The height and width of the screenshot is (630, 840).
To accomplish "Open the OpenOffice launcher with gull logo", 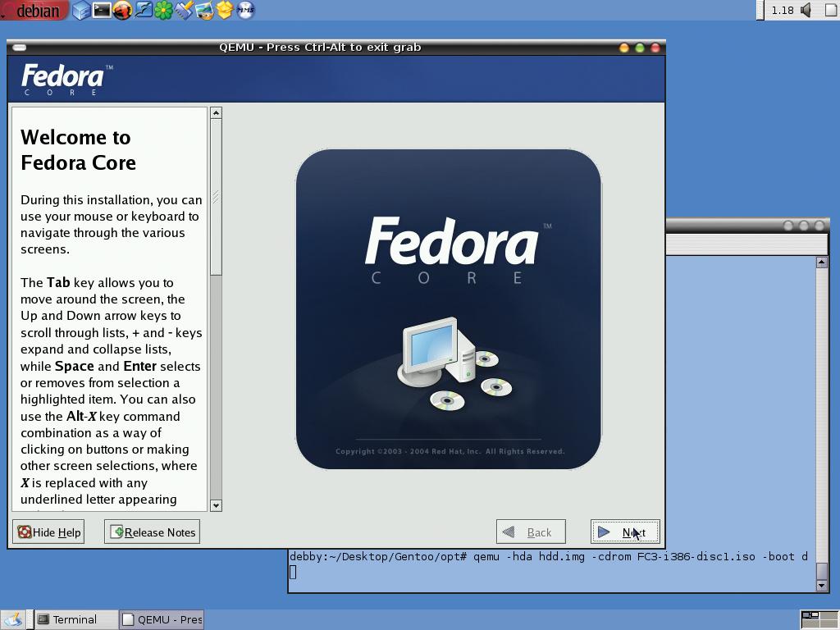I will coord(143,10).
